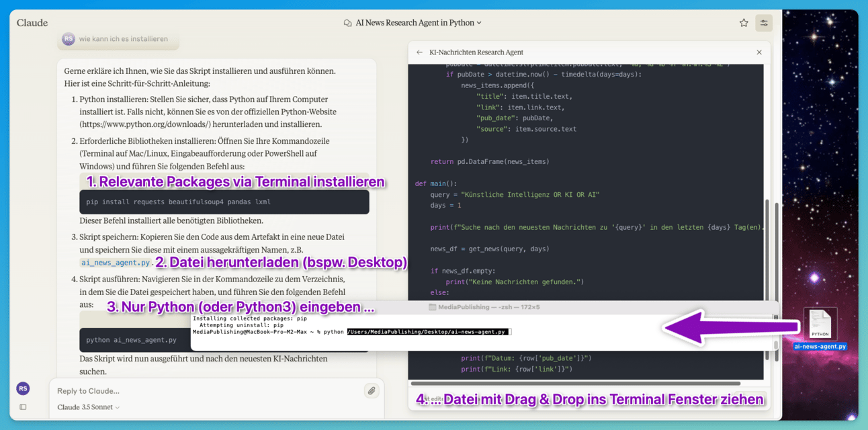Click the 'days = 1' code line

(x=445, y=205)
